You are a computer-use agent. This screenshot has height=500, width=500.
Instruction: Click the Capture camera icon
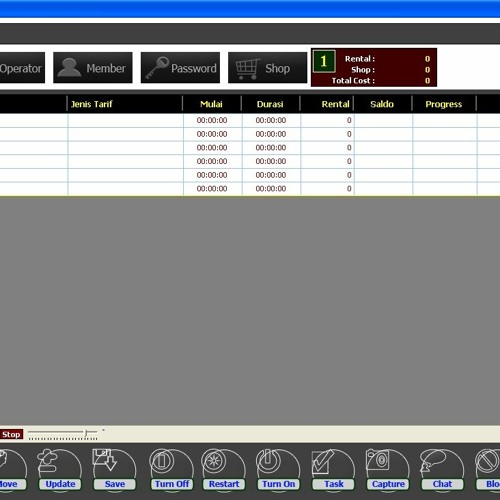pos(378,460)
